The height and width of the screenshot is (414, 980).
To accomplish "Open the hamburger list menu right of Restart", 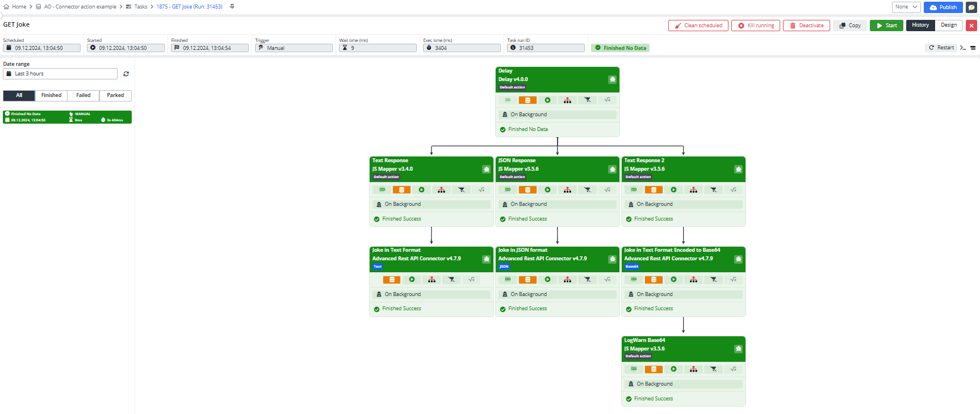I will click(x=973, y=48).
